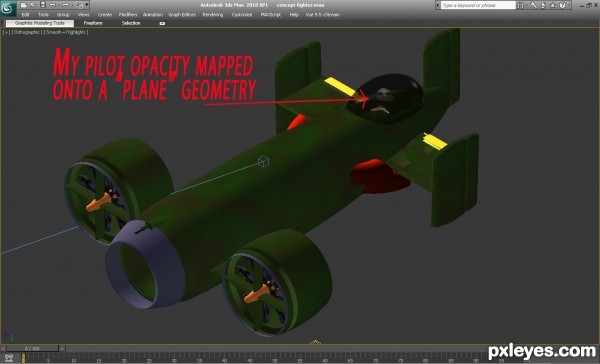This screenshot has height=364, width=600.
Task: Open the Group menu
Action: 63,15
